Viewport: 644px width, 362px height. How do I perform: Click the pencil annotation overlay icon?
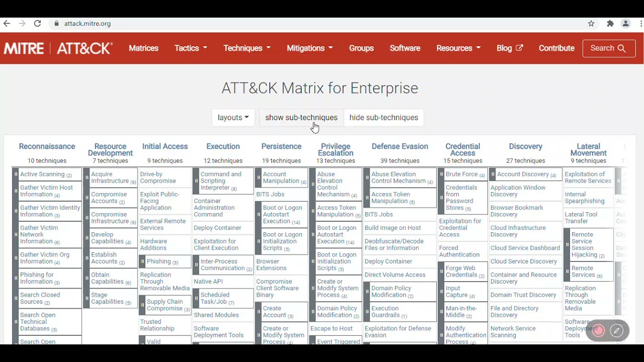[617, 330]
